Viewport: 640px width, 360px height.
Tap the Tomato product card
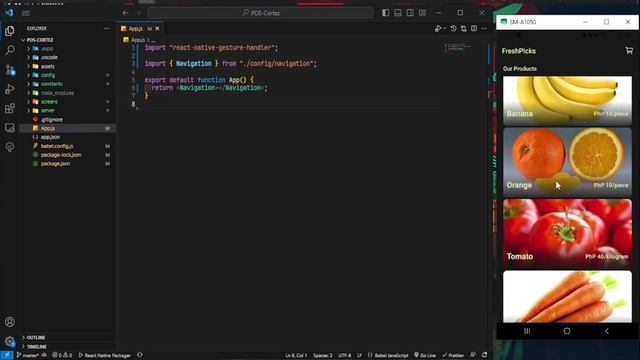tap(567, 233)
